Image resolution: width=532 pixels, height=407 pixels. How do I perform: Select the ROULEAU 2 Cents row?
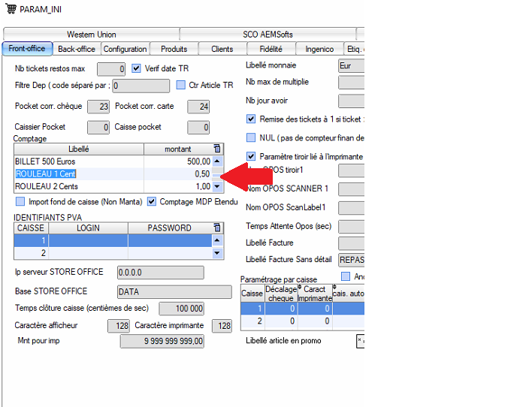coord(79,186)
